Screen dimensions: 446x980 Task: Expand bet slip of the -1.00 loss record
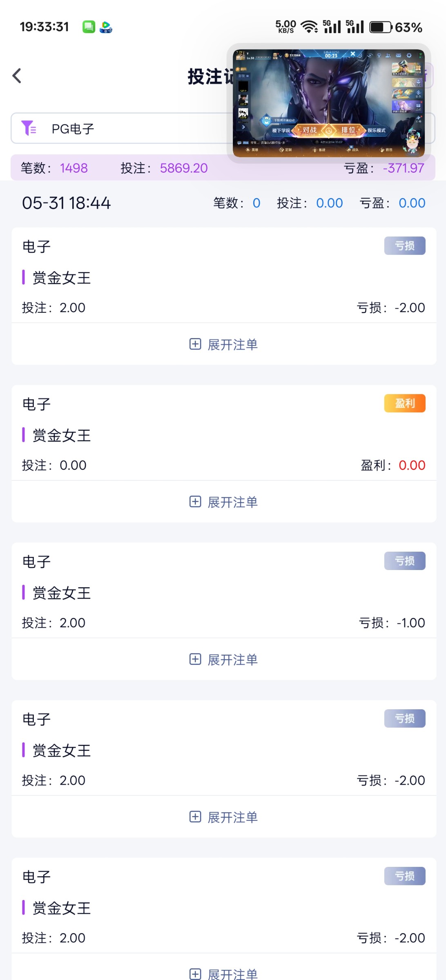click(x=224, y=659)
